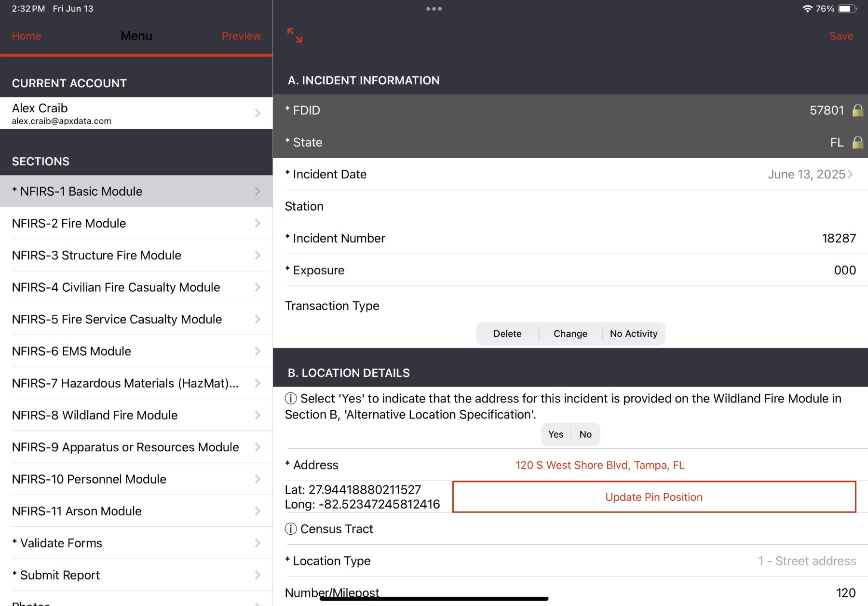Tap Save in the top right corner

[841, 36]
